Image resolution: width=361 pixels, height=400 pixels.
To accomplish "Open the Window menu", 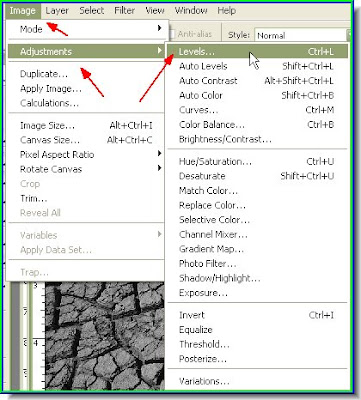I will [191, 11].
